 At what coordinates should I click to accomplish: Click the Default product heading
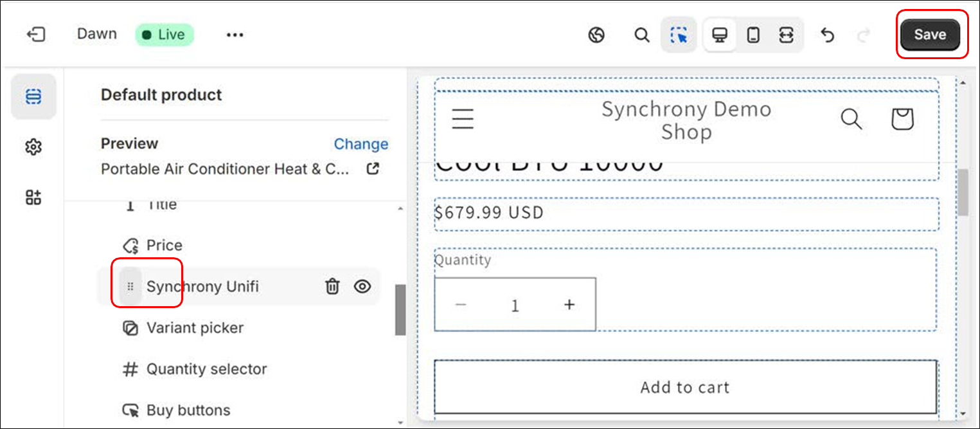pyautogui.click(x=161, y=95)
